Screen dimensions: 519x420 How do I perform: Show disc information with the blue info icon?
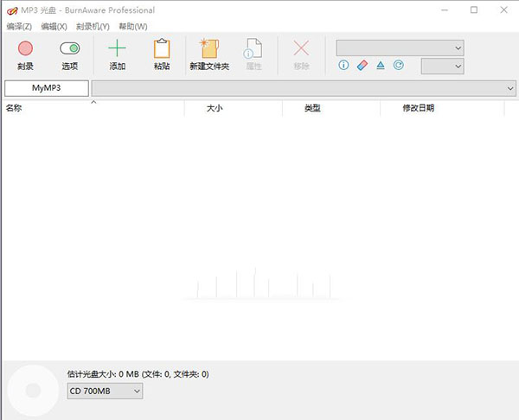(x=343, y=65)
